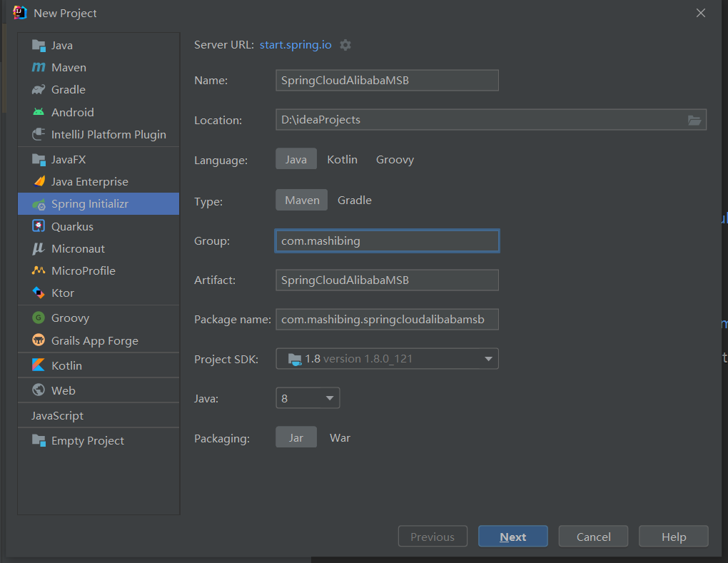Select MicroProfile project type label

pyautogui.click(x=84, y=270)
